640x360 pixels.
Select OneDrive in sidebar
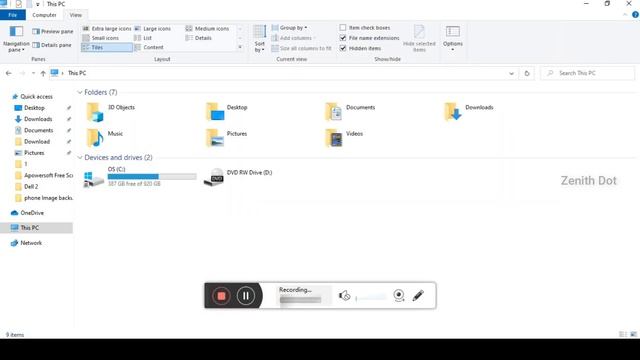click(x=32, y=213)
